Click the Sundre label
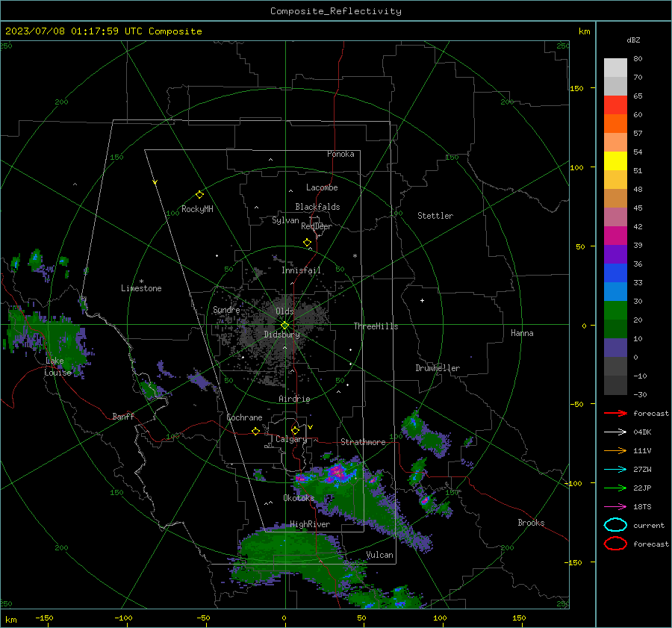The width and height of the screenshot is (672, 628). [226, 309]
